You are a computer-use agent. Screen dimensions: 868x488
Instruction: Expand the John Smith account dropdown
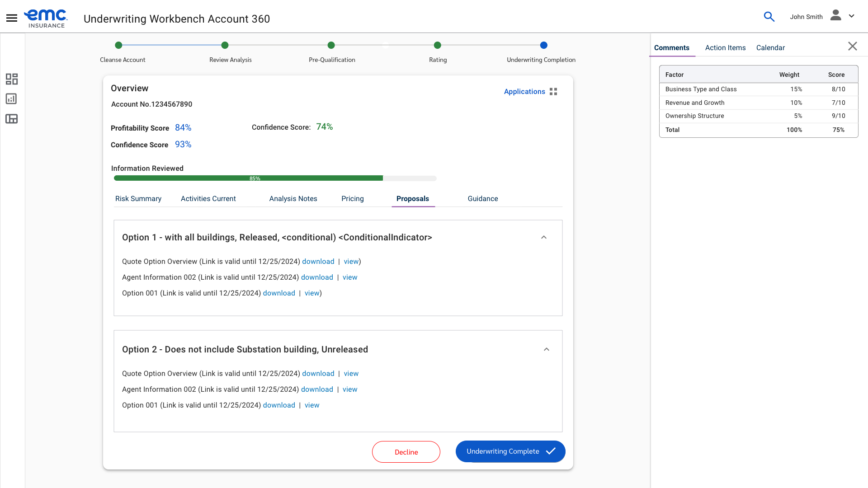click(852, 16)
